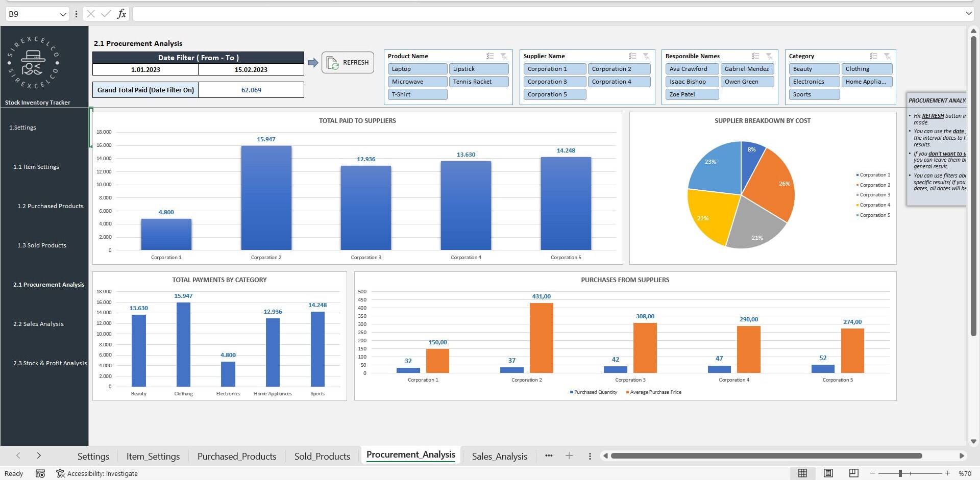Switch to Settings sheet tab
The width and height of the screenshot is (980, 480).
[x=93, y=456]
